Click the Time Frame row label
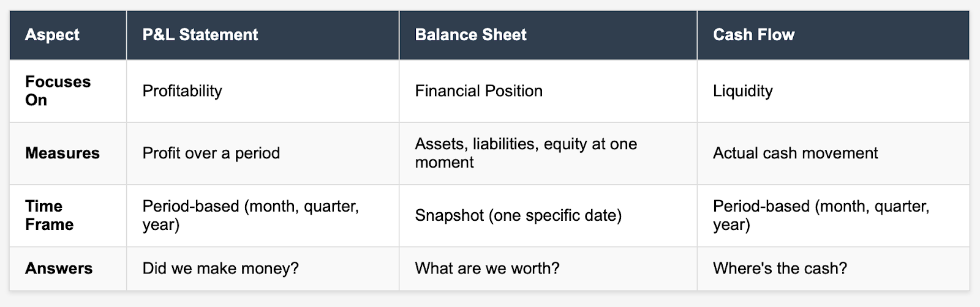 pos(68,216)
